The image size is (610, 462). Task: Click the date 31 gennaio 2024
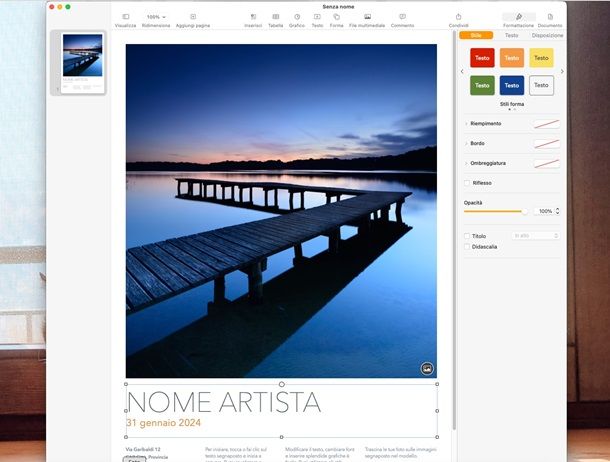(163, 423)
